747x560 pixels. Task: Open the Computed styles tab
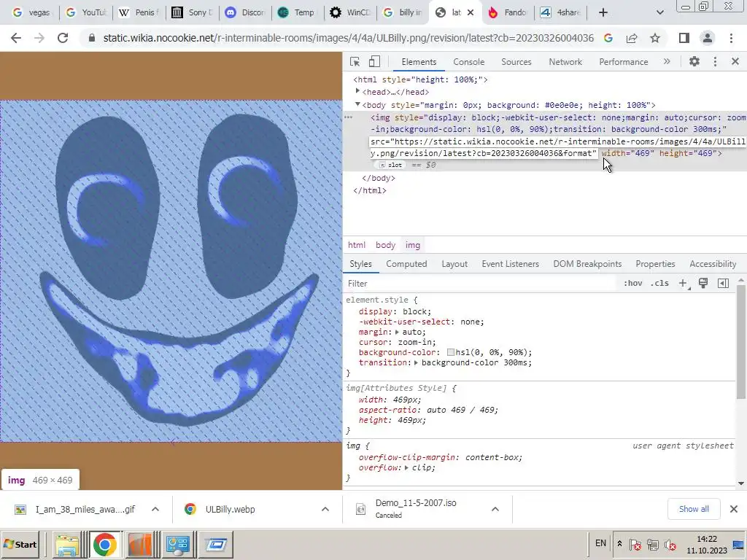[x=406, y=264]
